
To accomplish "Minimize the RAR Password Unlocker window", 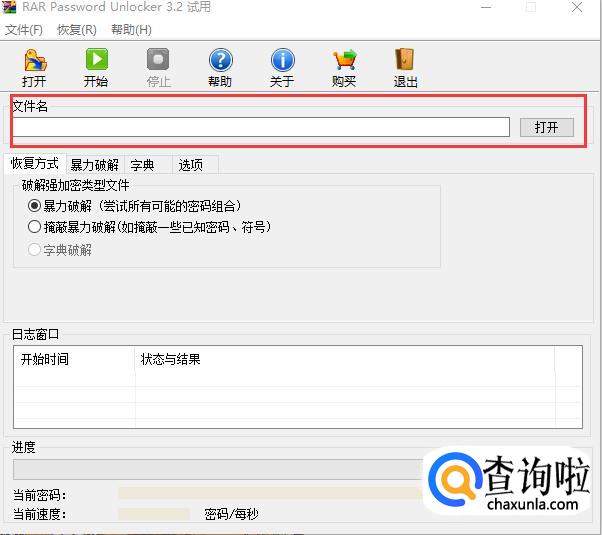I will (486, 7).
